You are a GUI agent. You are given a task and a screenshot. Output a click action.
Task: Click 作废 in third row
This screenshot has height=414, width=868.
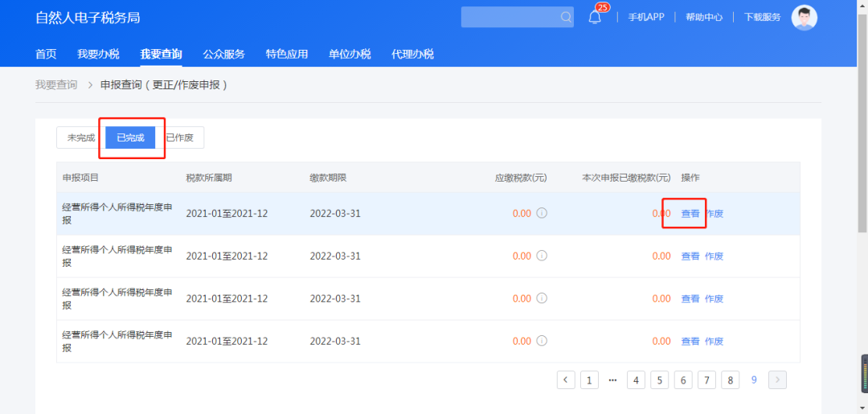coord(714,299)
